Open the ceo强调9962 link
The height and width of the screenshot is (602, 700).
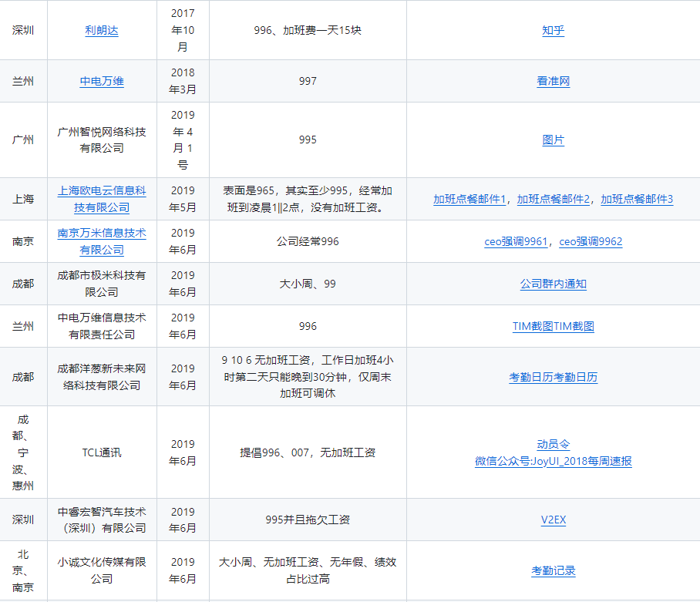click(x=591, y=241)
